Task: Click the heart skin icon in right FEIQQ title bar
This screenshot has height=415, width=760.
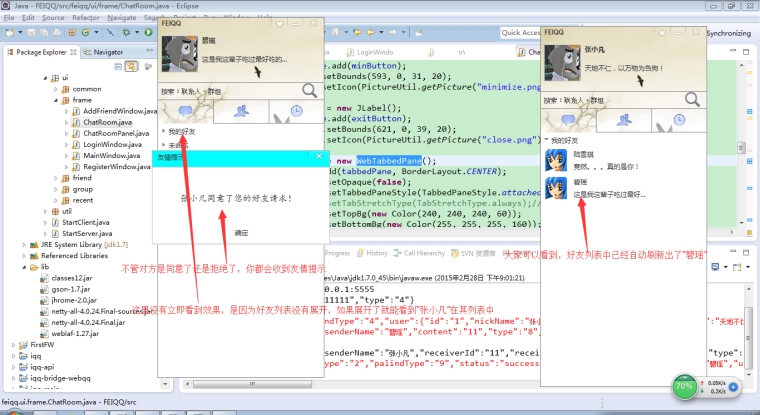Action: [662, 32]
